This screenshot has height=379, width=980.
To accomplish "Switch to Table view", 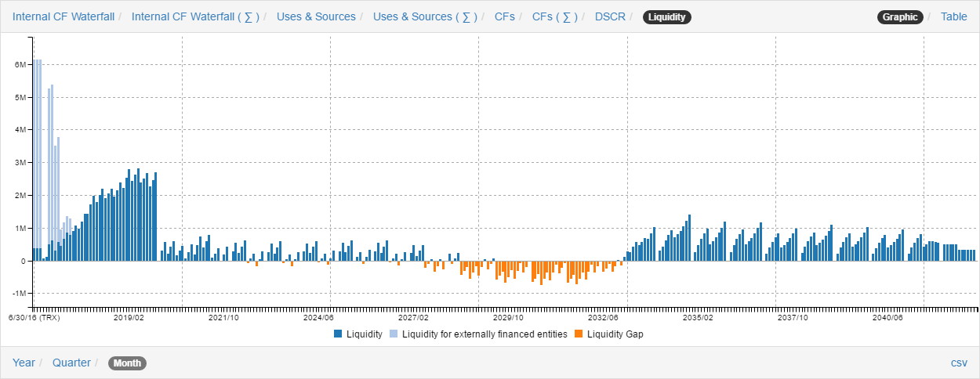I will point(953,16).
